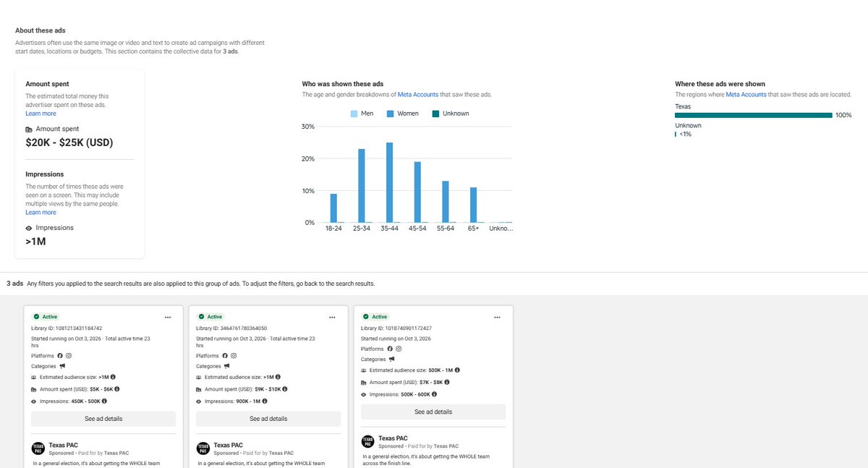The width and height of the screenshot is (868, 468).
Task: Toggle the Women series in chart legend
Action: [402, 114]
